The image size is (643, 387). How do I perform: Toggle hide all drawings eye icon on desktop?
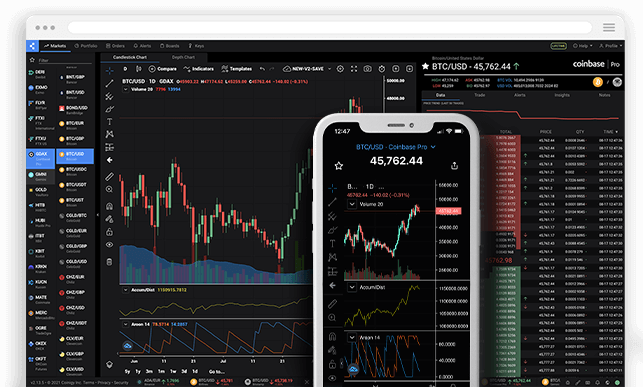(x=109, y=245)
